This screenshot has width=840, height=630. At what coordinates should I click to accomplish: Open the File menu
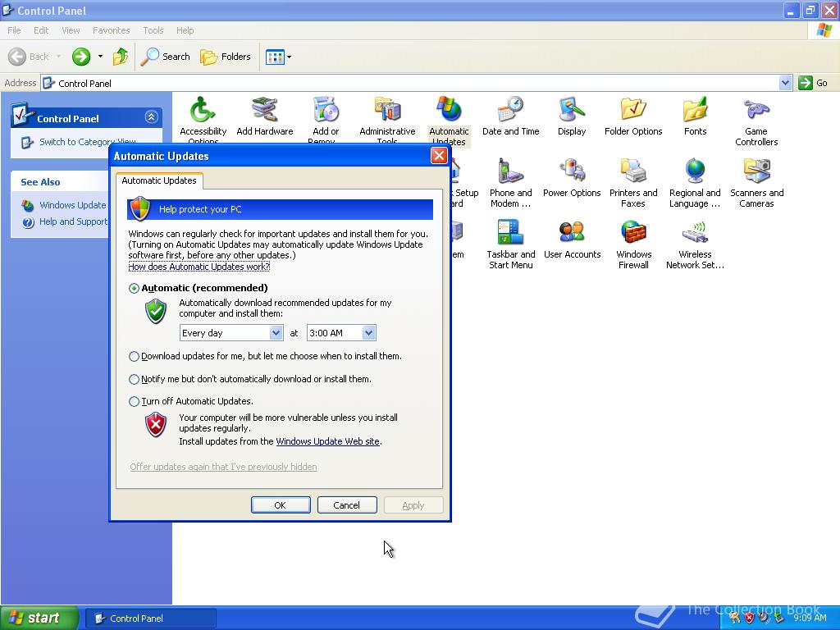pos(14,30)
